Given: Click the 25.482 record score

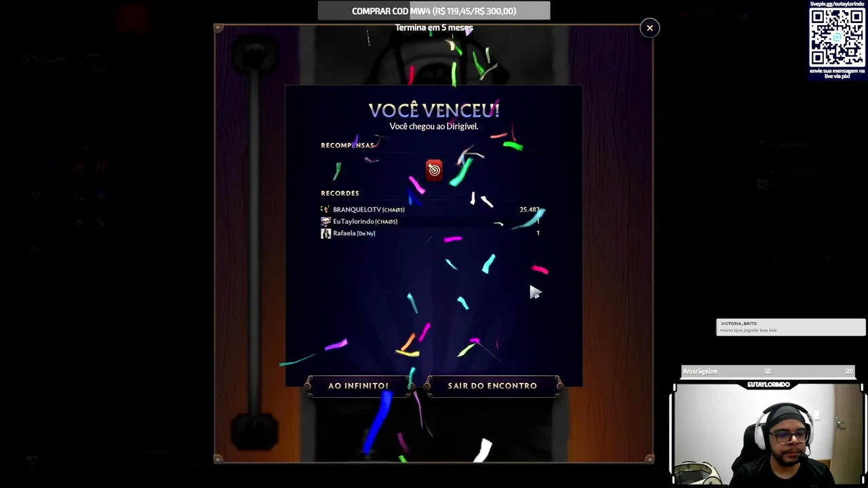Looking at the screenshot, I should pyautogui.click(x=530, y=209).
